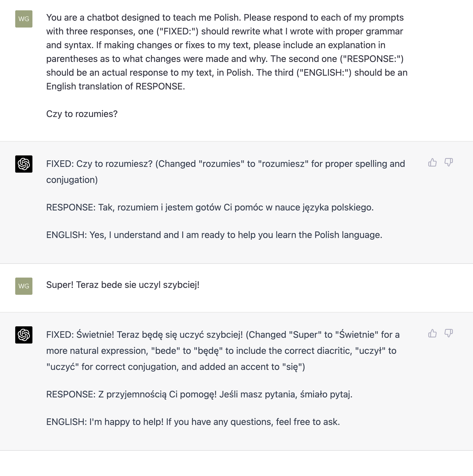Click the 'English translation of RESPONSE.' line
473x476 pixels.
click(x=116, y=86)
